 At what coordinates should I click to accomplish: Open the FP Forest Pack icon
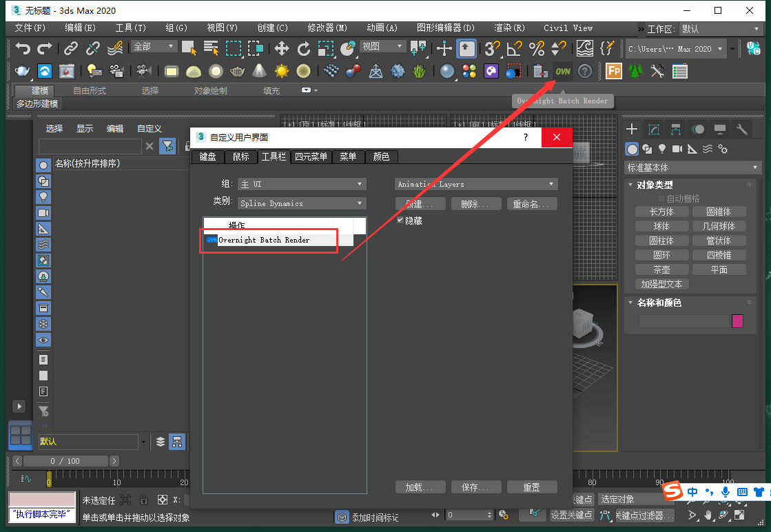click(x=613, y=71)
